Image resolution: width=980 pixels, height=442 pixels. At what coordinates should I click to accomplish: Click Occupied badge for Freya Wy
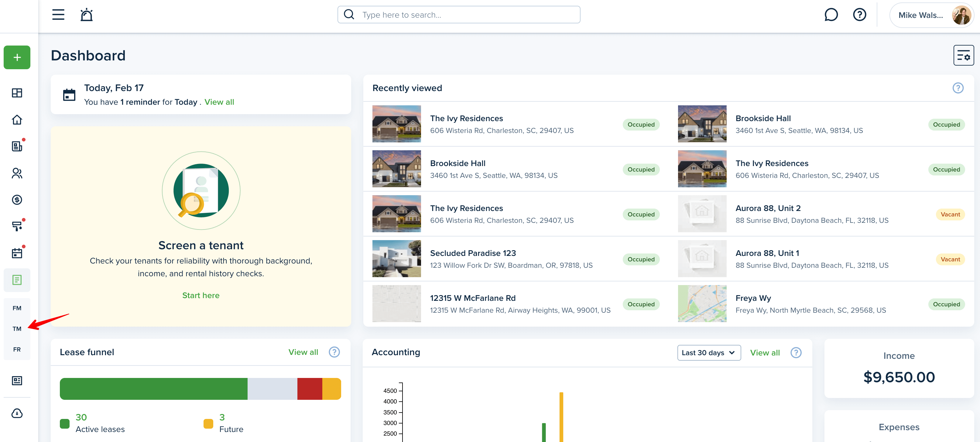click(x=946, y=304)
